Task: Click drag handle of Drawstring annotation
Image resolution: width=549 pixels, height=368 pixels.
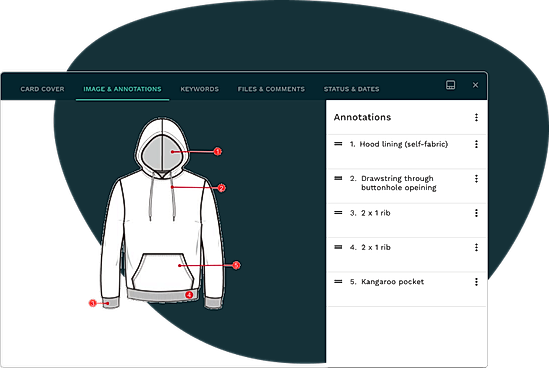Action: (338, 178)
